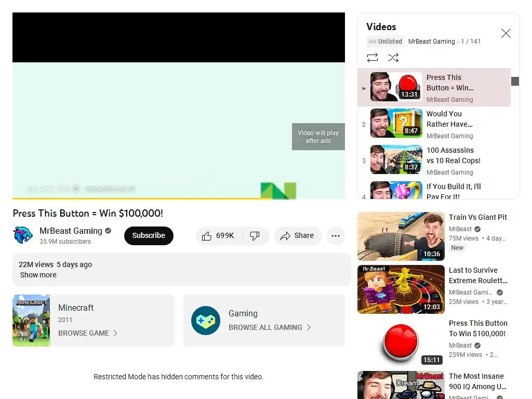Click the ad info icon in player
The height and width of the screenshot is (399, 532).
click(76, 189)
